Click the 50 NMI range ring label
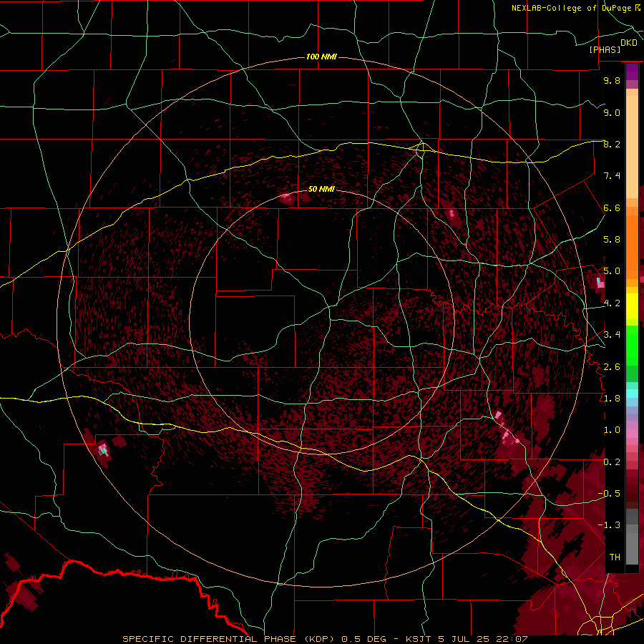 click(321, 189)
